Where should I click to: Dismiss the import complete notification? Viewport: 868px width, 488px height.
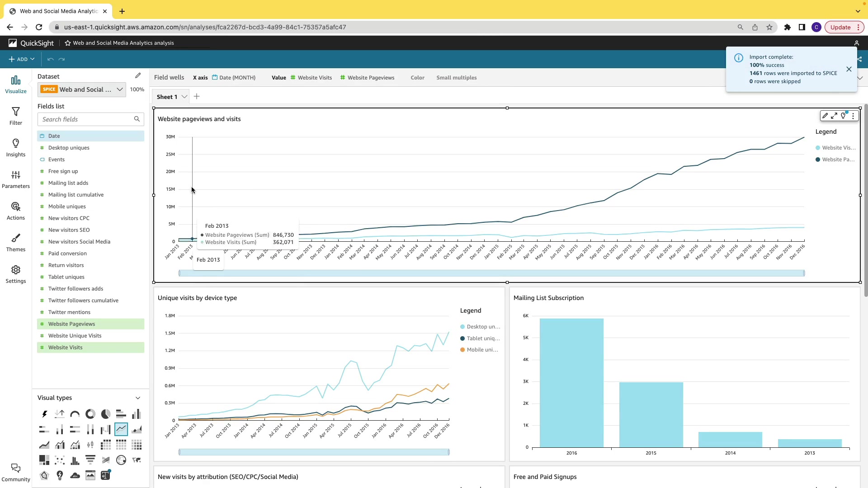coord(849,69)
